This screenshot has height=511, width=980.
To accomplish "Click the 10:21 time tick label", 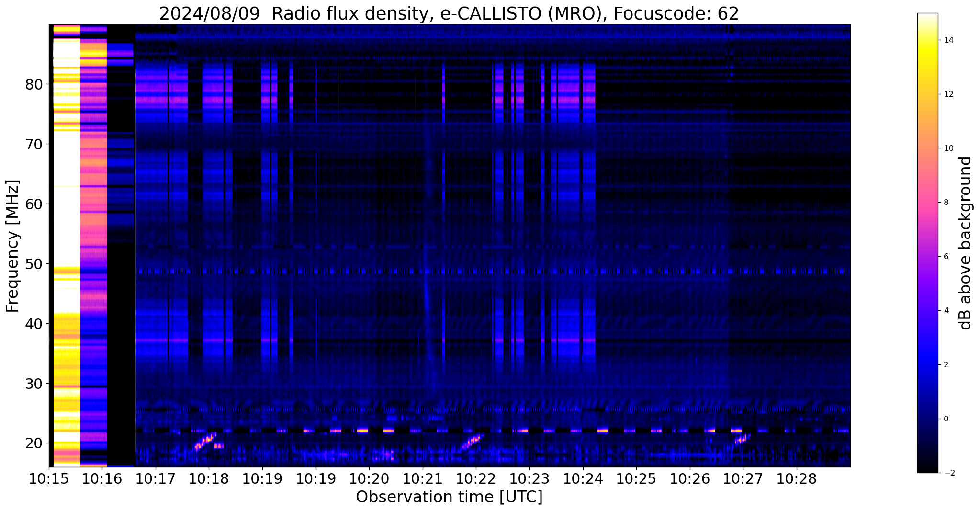I will (x=423, y=479).
